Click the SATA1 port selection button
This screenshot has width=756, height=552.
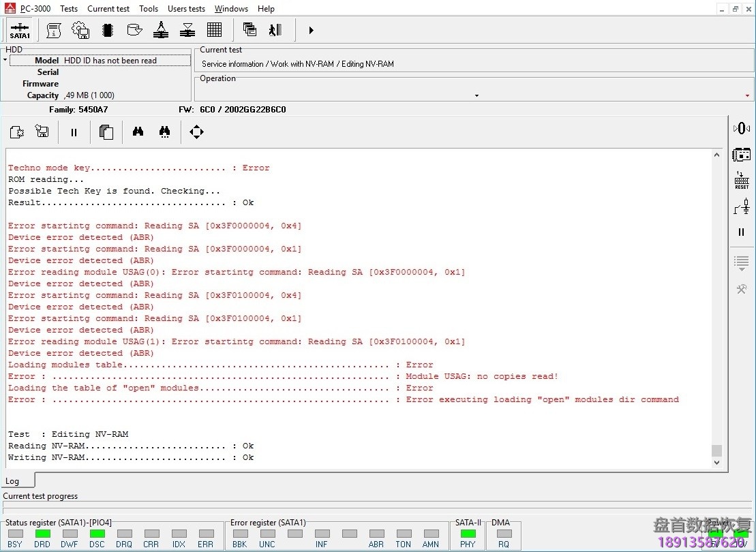(20, 30)
